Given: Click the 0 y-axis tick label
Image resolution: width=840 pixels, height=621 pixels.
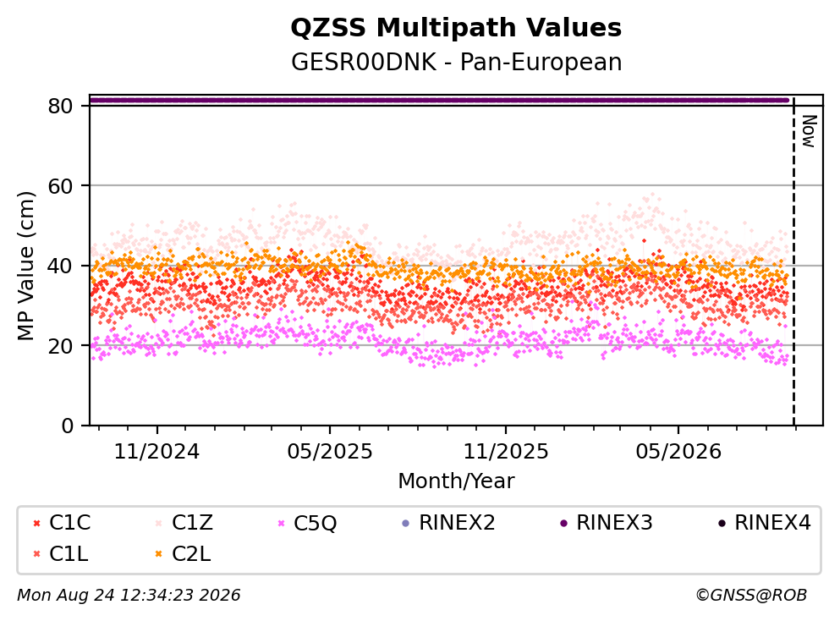Looking at the screenshot, I should [x=67, y=426].
